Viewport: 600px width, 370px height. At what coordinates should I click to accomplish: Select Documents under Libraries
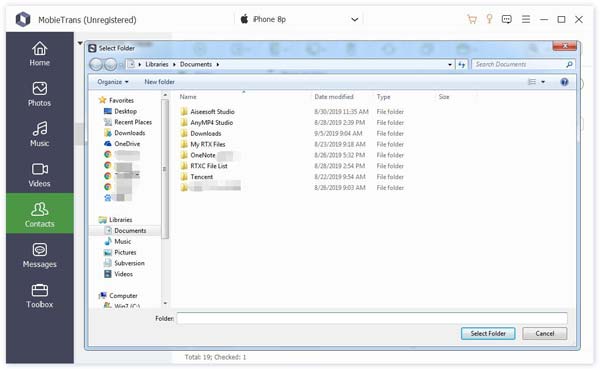click(x=126, y=231)
